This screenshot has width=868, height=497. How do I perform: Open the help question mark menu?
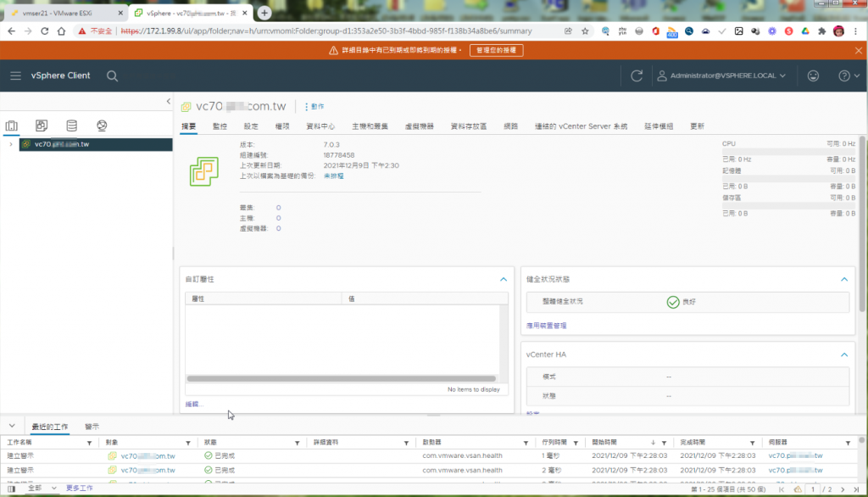coord(848,76)
